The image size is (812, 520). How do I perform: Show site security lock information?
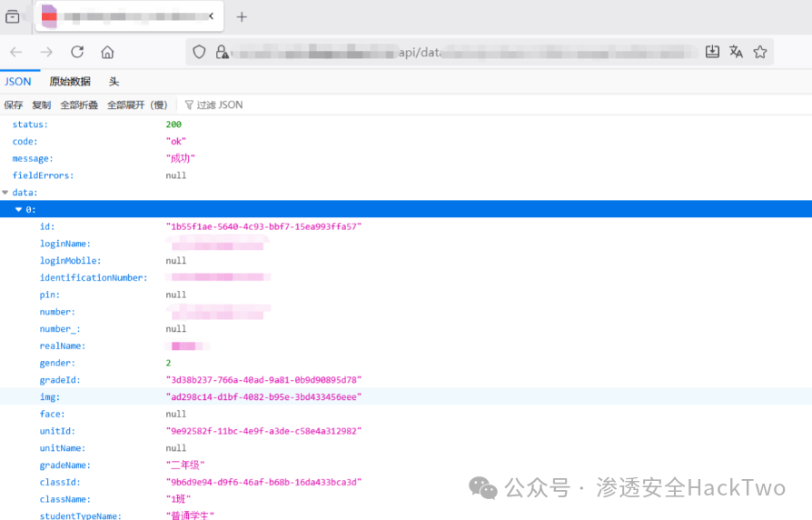pyautogui.click(x=223, y=52)
